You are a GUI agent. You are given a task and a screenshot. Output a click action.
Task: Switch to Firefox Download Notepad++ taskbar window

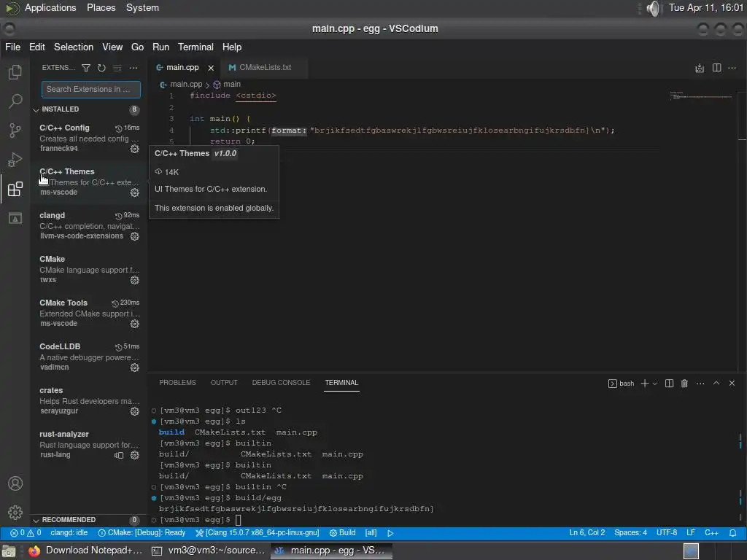(x=86, y=551)
